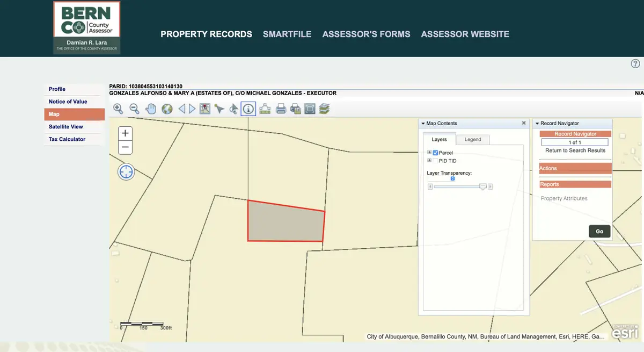Collapse the Map Contents panel arrow
This screenshot has width=644, height=352.
[423, 124]
